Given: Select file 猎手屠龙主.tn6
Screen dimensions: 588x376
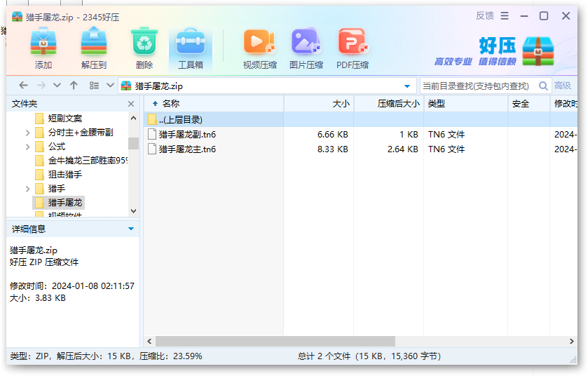Looking at the screenshot, I should click(187, 149).
